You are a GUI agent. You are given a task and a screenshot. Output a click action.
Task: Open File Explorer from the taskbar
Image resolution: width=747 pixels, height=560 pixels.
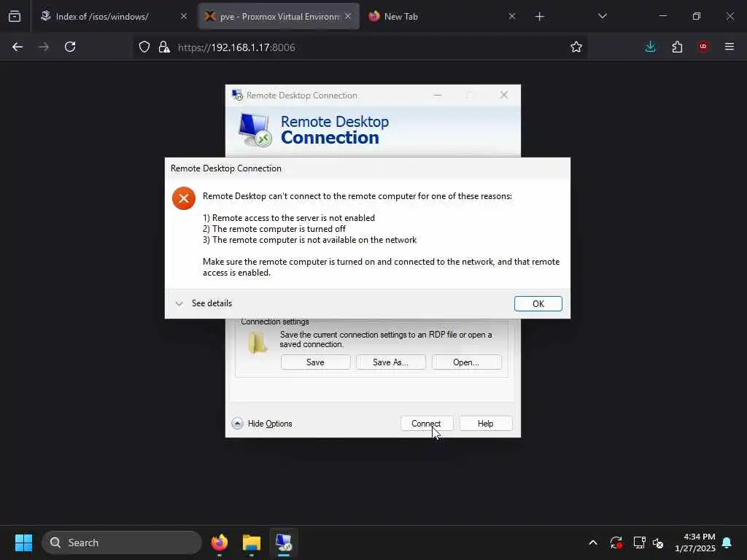click(252, 542)
